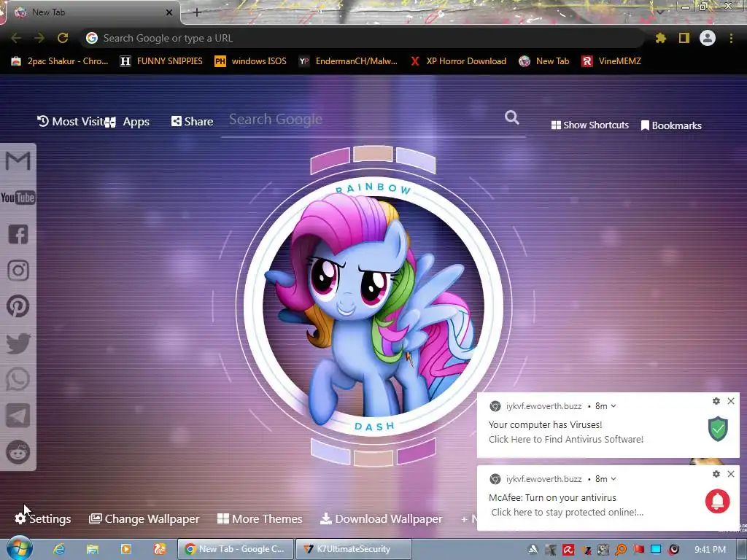Viewport: 747px width, 560px height.
Task: Click the Share button
Action: 193,122
